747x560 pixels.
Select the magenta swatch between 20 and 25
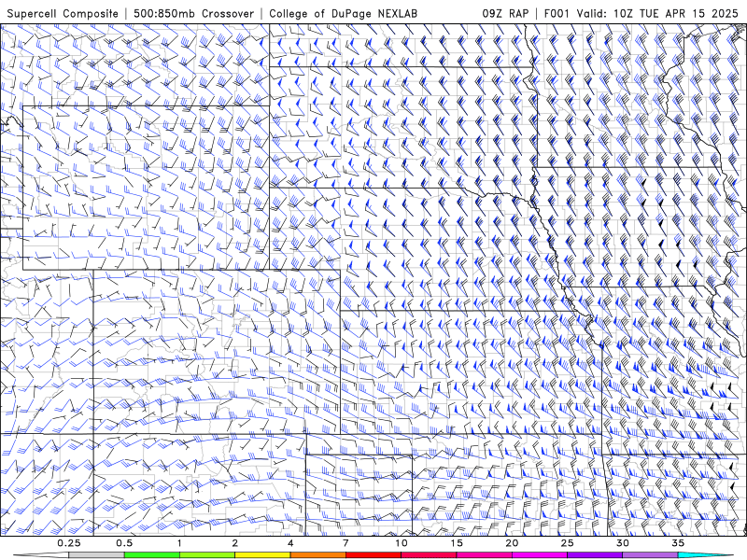coord(540,555)
